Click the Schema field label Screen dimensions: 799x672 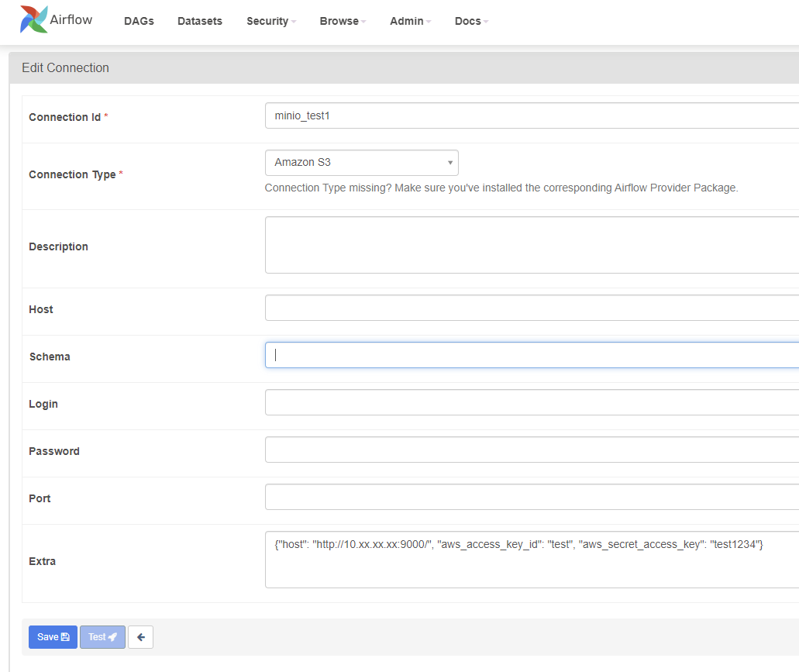[50, 357]
